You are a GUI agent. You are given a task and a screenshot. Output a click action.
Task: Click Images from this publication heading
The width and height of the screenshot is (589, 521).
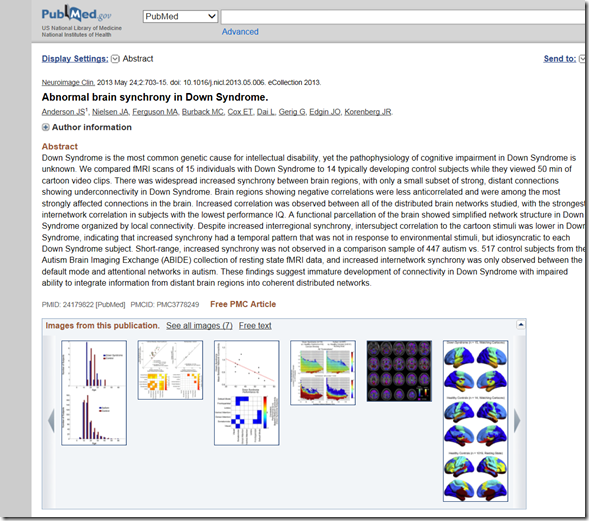(x=103, y=326)
